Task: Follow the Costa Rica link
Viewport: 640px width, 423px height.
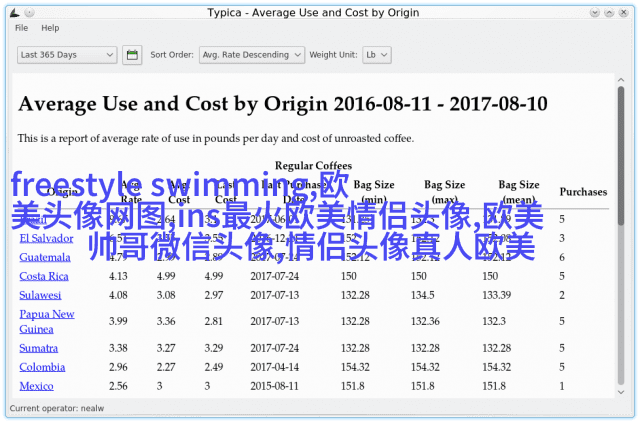Action: coord(44,276)
